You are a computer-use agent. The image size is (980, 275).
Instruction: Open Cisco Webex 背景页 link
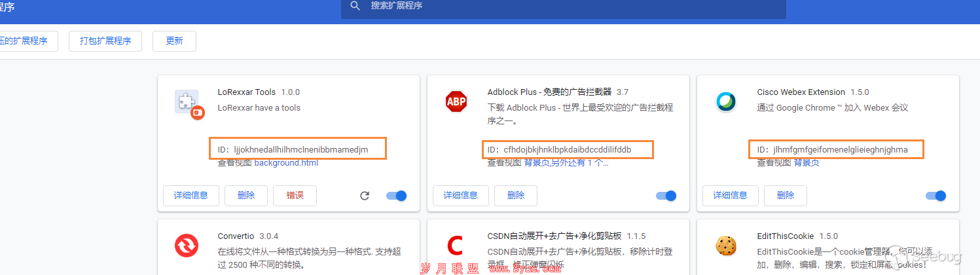(807, 162)
